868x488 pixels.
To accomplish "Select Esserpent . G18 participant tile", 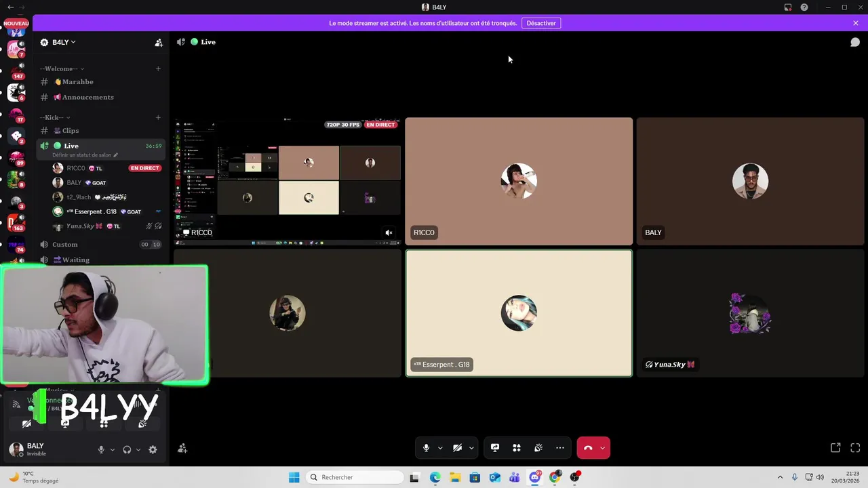I will pos(519,313).
